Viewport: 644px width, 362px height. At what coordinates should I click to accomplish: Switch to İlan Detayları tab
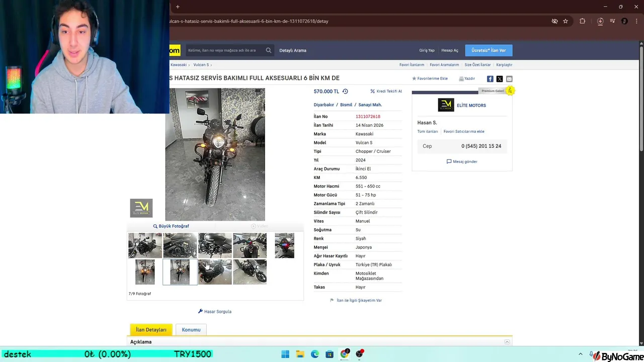(x=151, y=330)
